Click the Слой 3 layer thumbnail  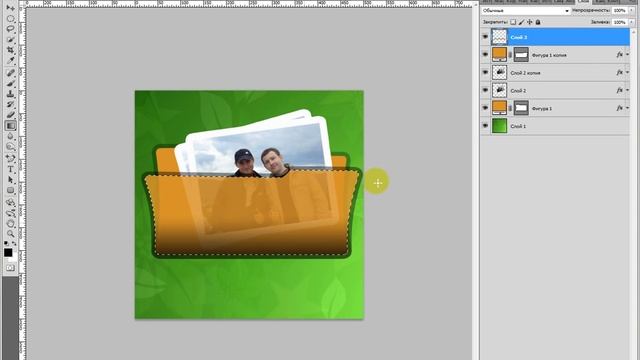[x=499, y=37]
